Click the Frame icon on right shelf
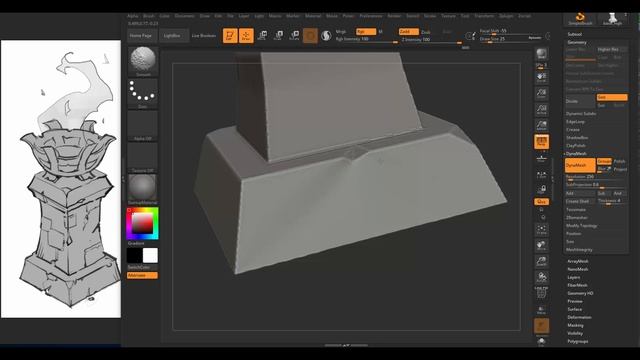This screenshot has height=360, width=640. click(542, 229)
